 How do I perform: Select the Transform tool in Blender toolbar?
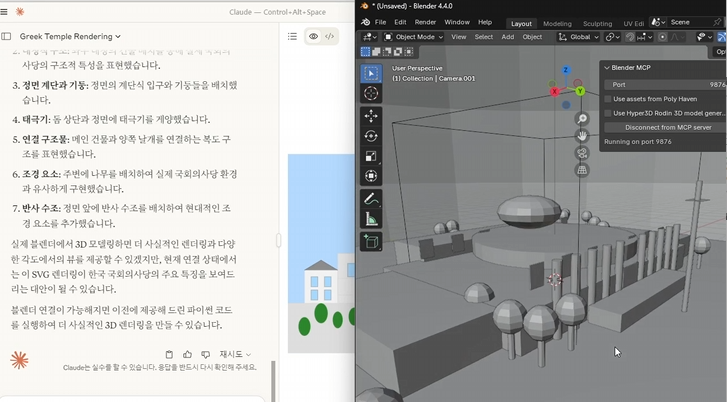click(x=371, y=176)
